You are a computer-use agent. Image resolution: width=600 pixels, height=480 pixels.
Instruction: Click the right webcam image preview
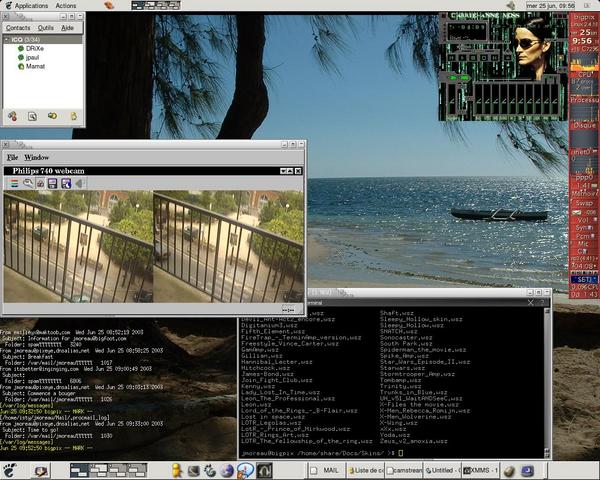(228, 247)
